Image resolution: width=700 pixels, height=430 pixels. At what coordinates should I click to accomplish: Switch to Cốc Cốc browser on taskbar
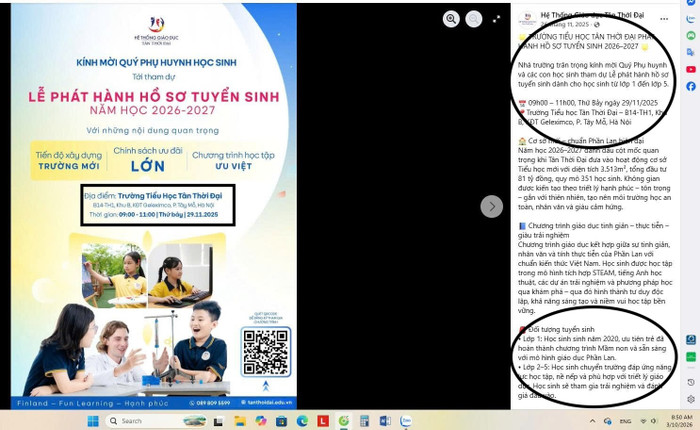[x=343, y=421]
